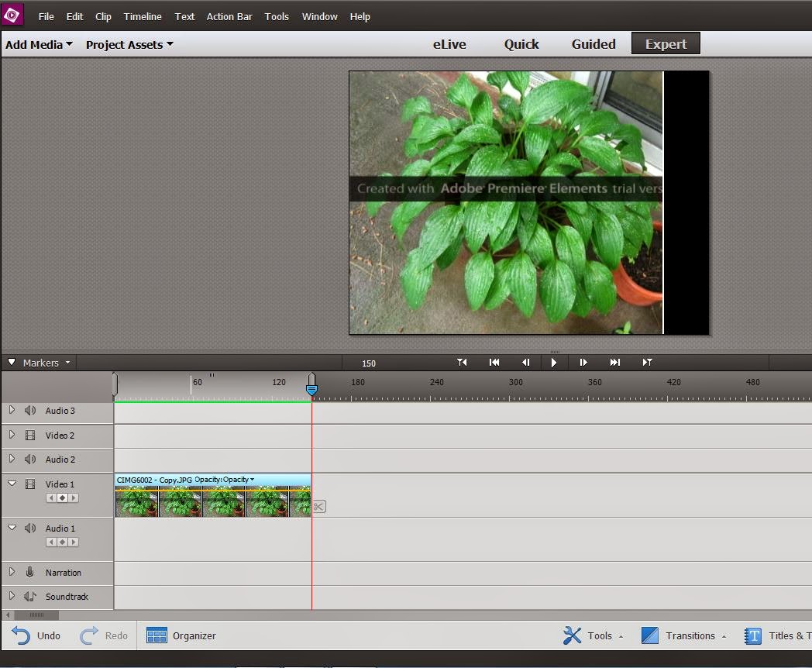Open the Titles & Text panel
The width and height of the screenshot is (812, 668).
(778, 635)
